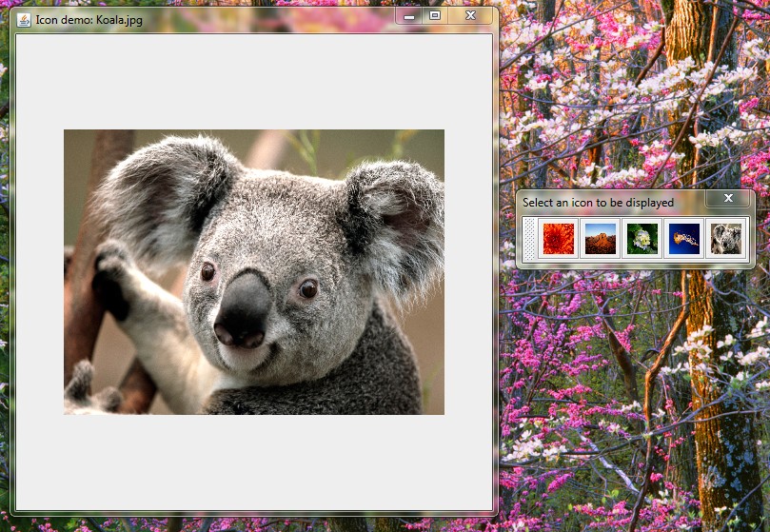Show the orange Jellyfish icon
The height and width of the screenshot is (532, 770).
683,238
